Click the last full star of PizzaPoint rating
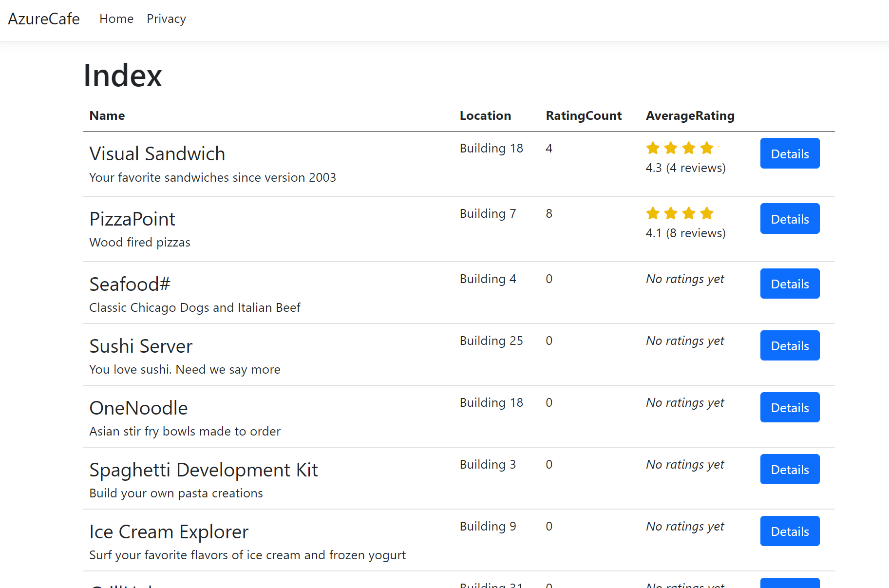This screenshot has width=889, height=588. click(707, 213)
